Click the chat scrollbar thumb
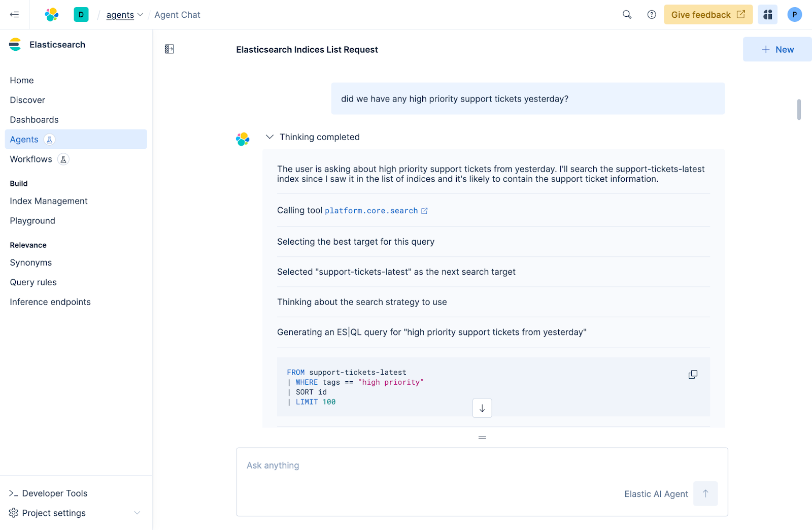812x530 pixels. tap(799, 110)
